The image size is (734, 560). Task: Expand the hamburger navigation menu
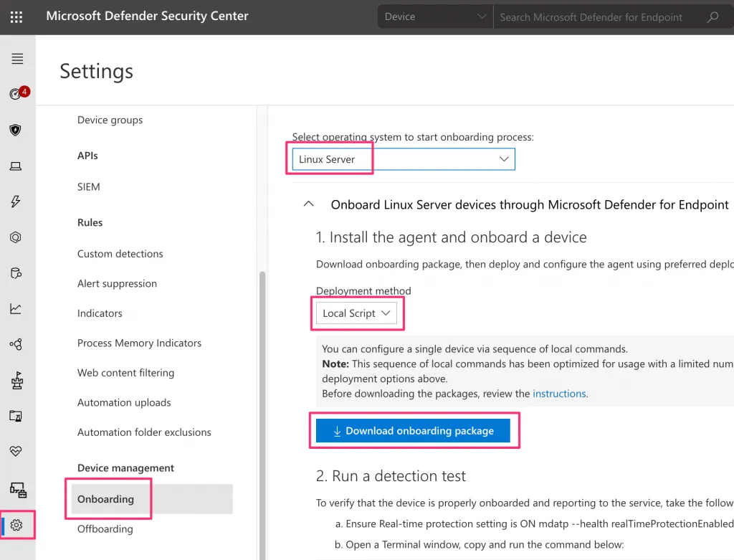pos(17,59)
